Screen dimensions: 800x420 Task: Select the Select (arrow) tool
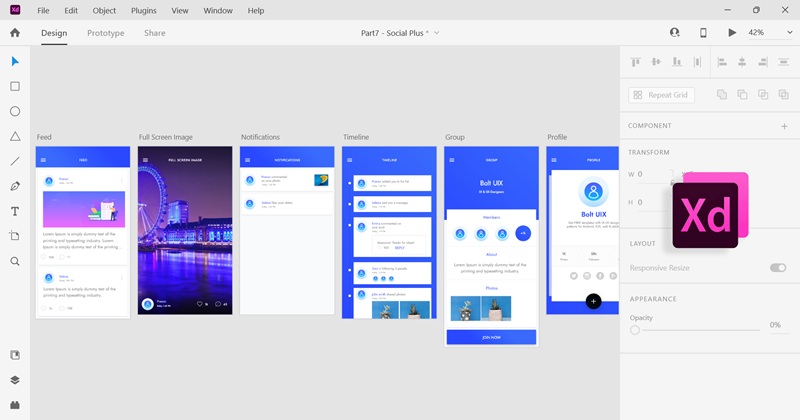tap(15, 62)
